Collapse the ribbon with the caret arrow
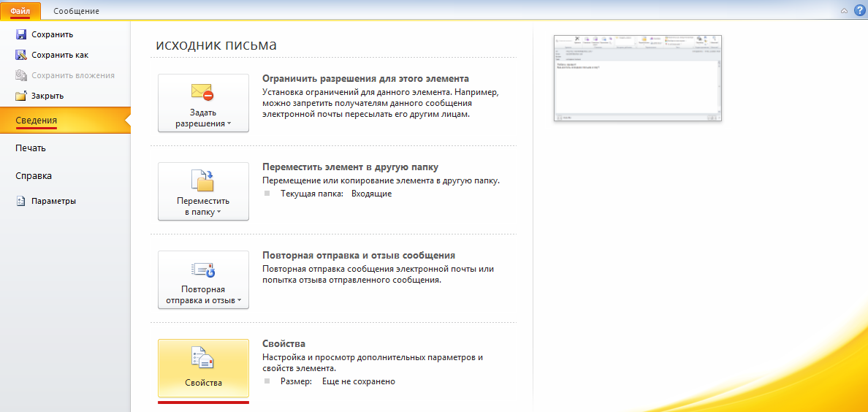This screenshot has height=412, width=868. pyautogui.click(x=844, y=10)
